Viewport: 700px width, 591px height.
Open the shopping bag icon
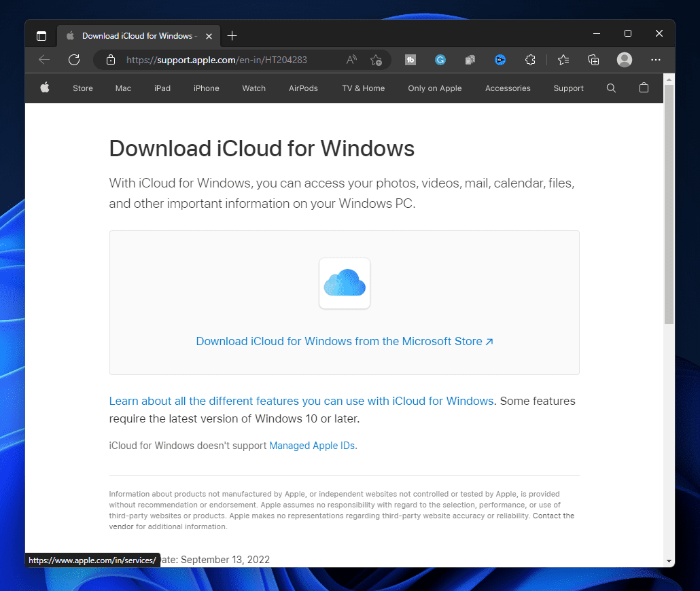point(644,88)
